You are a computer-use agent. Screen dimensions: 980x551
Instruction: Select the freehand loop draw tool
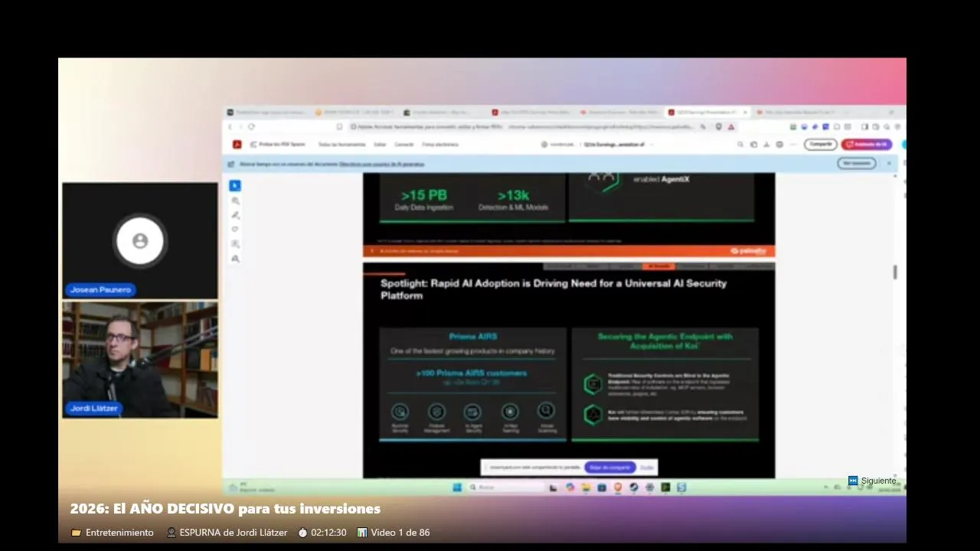pyautogui.click(x=235, y=229)
